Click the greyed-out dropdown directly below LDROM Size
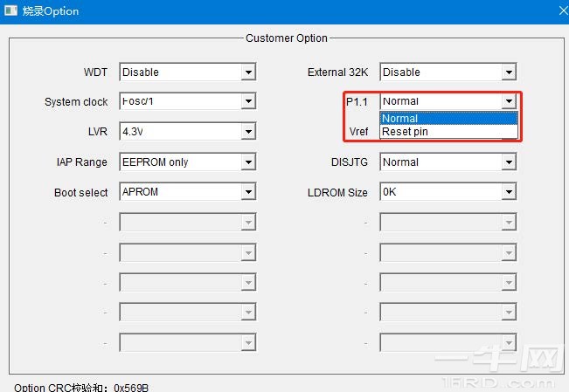Screen dimensions: 569x392 448,223
